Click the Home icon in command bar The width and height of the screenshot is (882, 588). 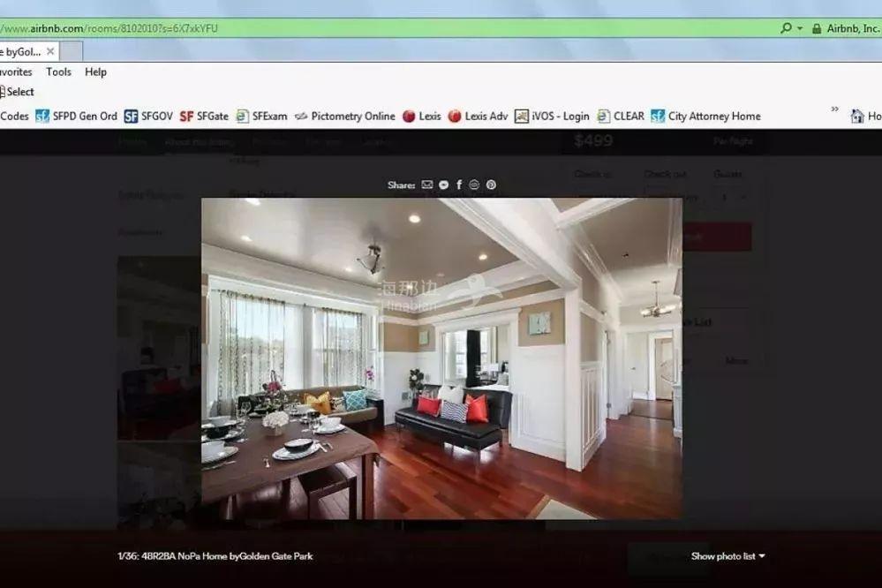[x=856, y=116]
